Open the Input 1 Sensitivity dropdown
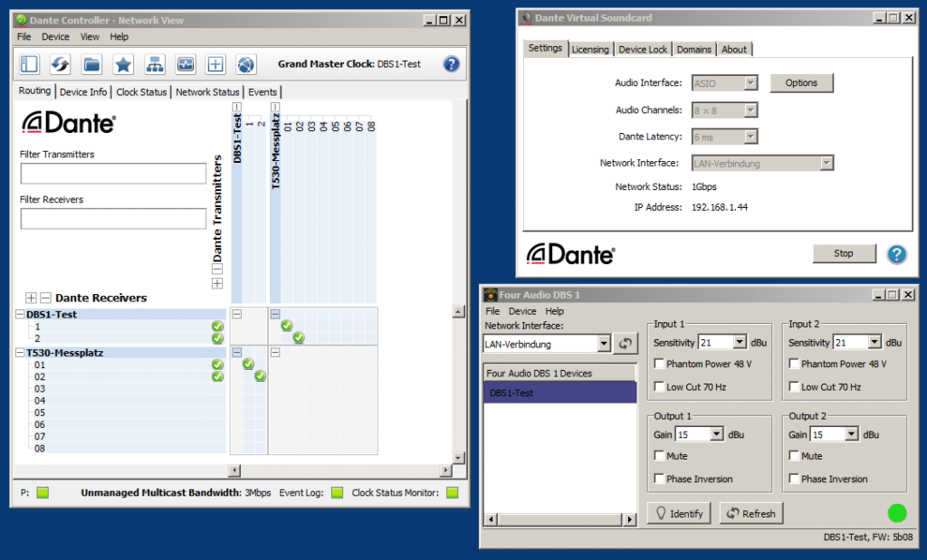 [740, 343]
